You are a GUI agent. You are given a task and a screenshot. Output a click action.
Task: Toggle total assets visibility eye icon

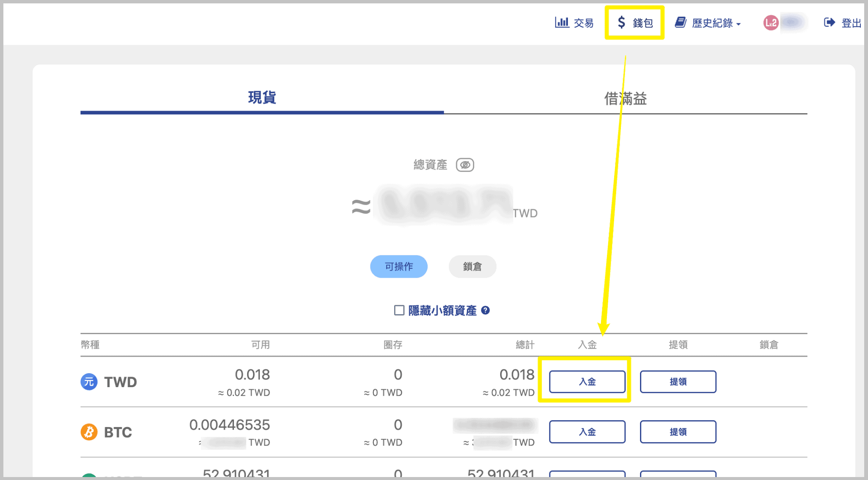click(x=465, y=165)
